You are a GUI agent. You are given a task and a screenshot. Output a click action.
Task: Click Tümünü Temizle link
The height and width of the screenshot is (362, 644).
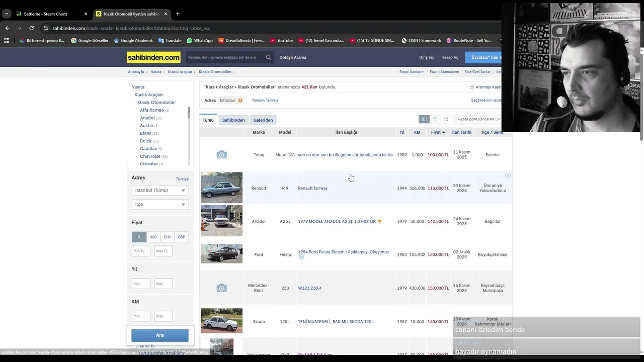[265, 101]
